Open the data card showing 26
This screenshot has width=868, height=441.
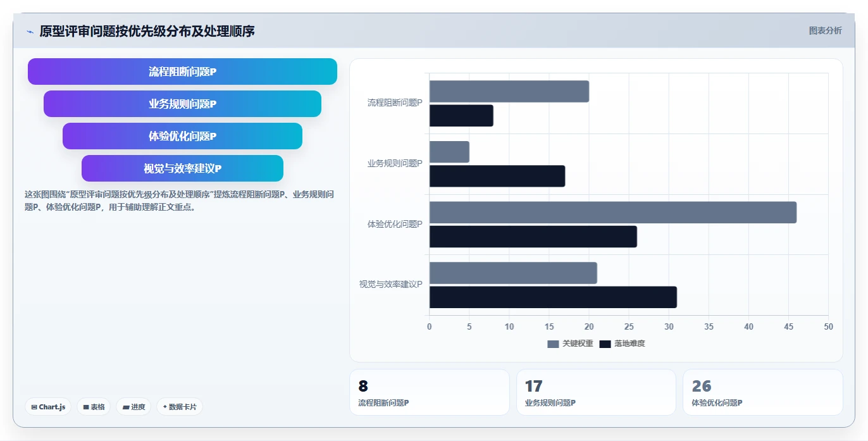pos(763,392)
